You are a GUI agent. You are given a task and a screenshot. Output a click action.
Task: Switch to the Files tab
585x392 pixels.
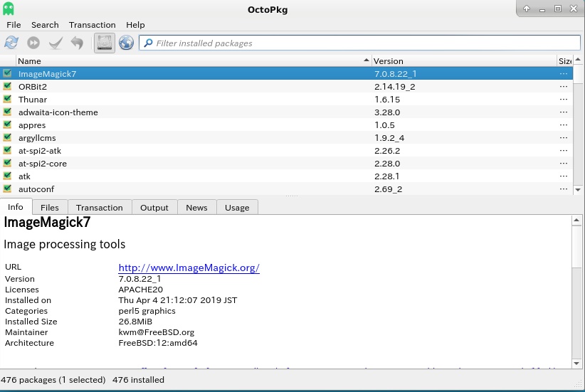50,207
